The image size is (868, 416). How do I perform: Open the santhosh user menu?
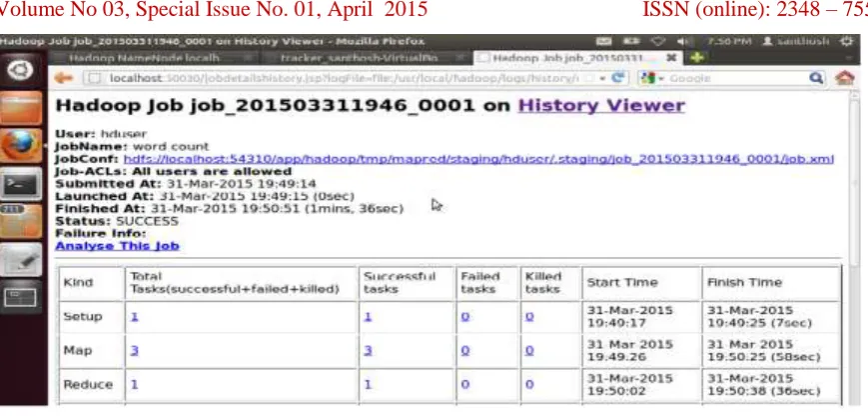795,42
